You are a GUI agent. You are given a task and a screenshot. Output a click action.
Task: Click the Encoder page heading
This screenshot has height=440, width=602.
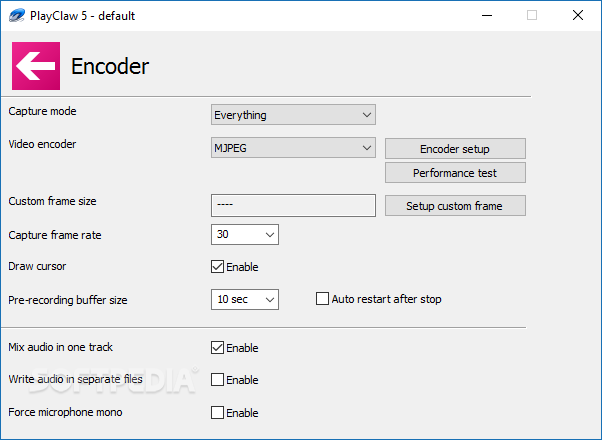click(x=110, y=66)
